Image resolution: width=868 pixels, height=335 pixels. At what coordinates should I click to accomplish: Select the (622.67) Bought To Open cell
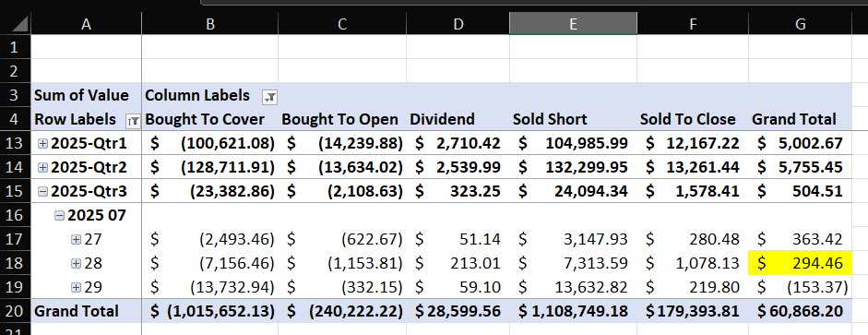[x=342, y=239]
